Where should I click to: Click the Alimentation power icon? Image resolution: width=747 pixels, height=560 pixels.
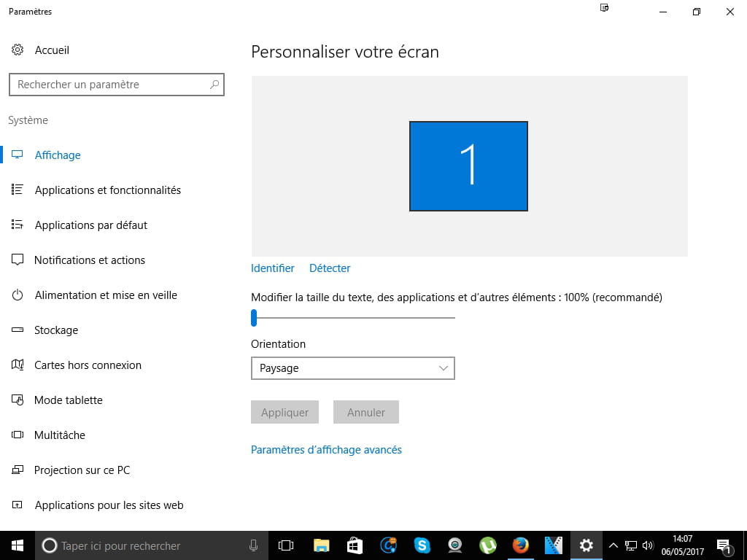[x=18, y=295]
